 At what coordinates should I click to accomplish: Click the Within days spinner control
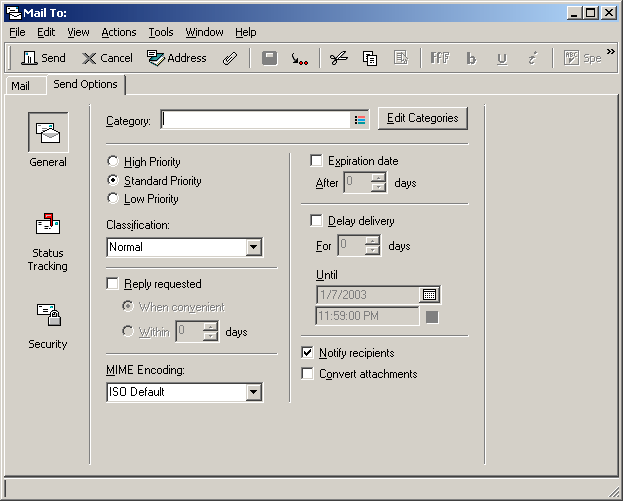coord(211,331)
